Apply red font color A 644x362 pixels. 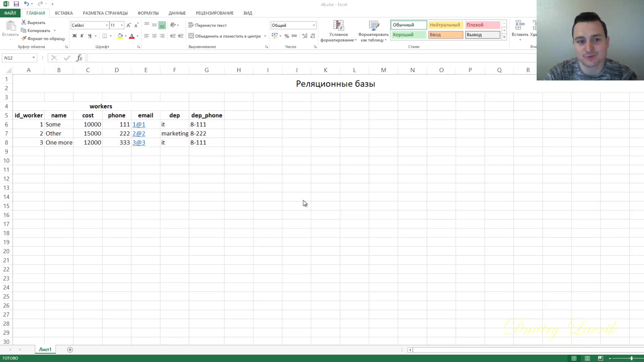click(x=132, y=36)
